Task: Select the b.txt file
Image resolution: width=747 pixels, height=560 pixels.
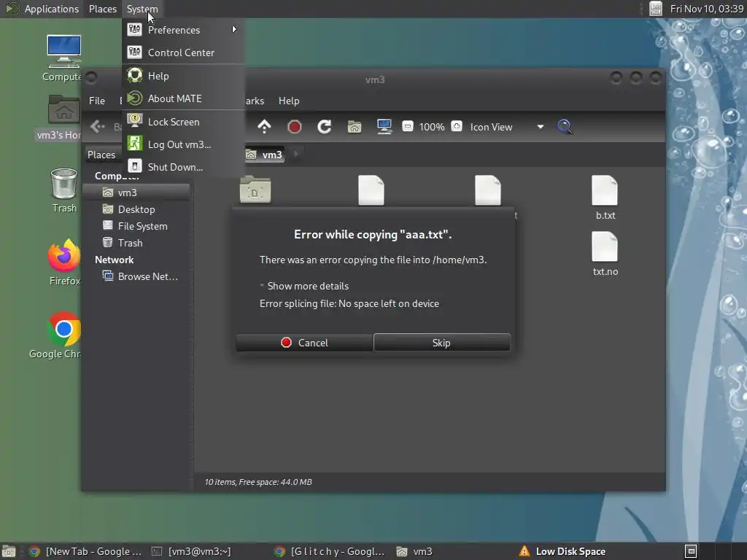Action: [x=605, y=197]
